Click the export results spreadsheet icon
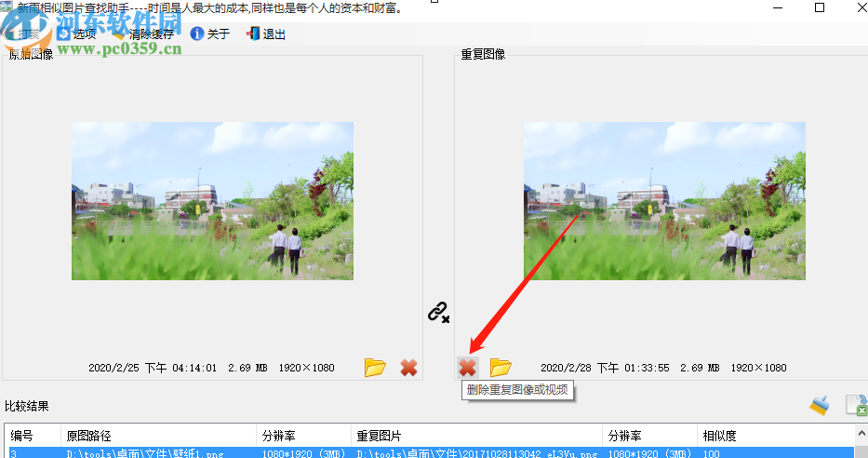The image size is (868, 458). (x=856, y=405)
